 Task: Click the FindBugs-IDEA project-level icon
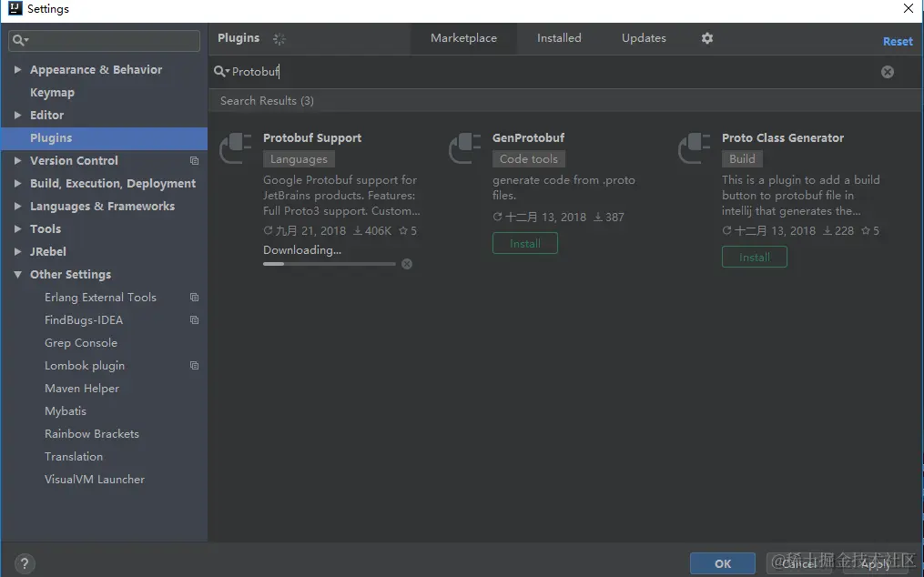[x=194, y=320]
